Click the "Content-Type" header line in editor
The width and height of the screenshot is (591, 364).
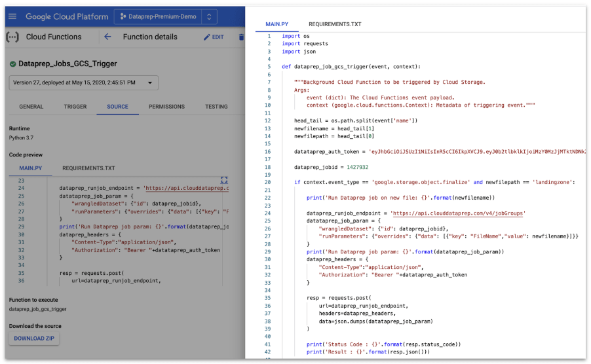click(372, 267)
